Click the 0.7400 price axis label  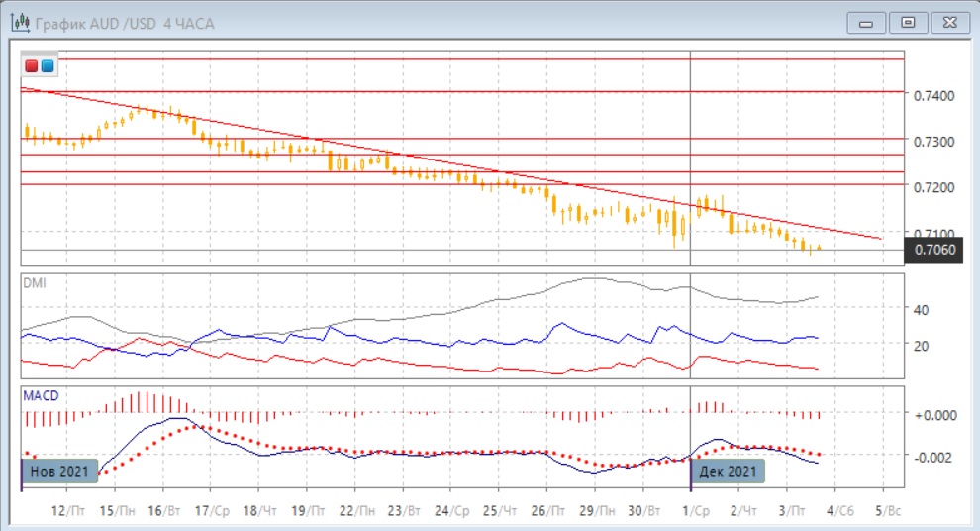tap(935, 96)
